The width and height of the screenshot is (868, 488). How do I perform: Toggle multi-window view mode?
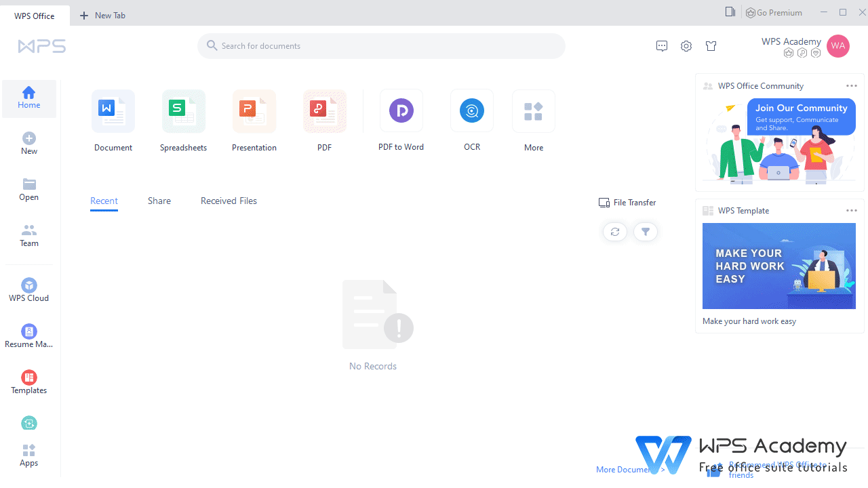[729, 12]
